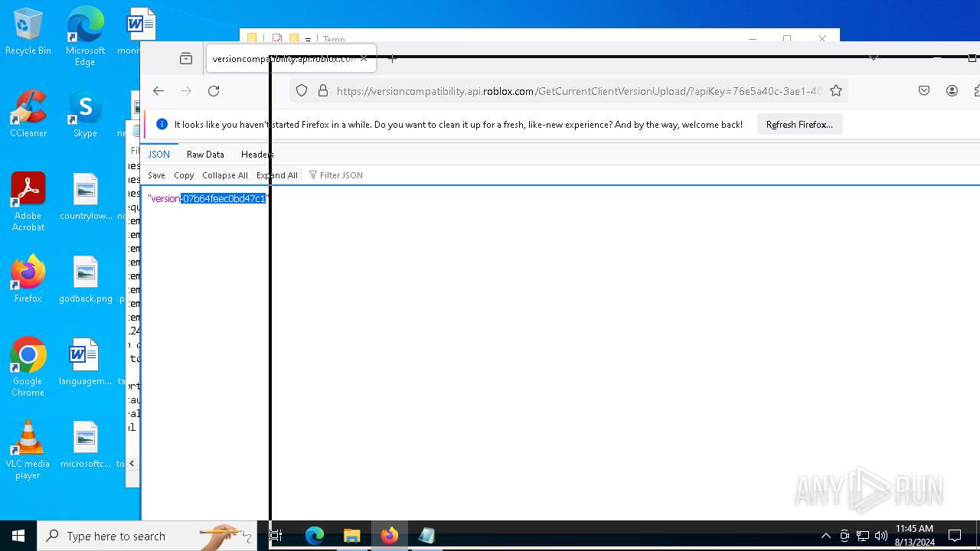Click the Refresh Firefox button

tap(799, 124)
